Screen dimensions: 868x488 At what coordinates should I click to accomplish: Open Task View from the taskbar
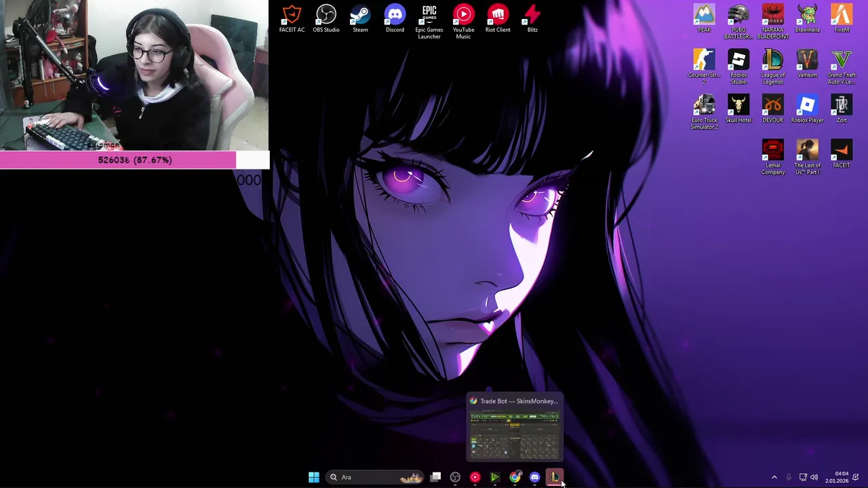pos(436,477)
